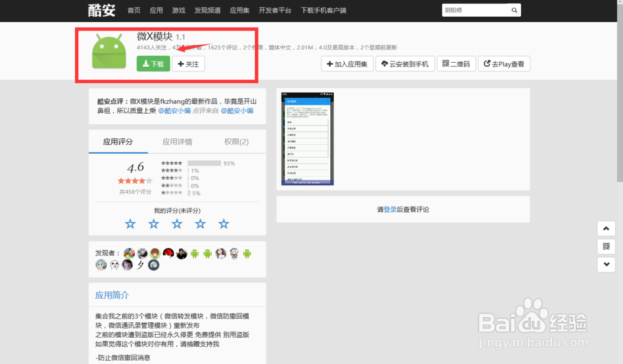Screen dimensions: 623x364
Task: Click the last first-row Android avatar
Action: (x=247, y=253)
